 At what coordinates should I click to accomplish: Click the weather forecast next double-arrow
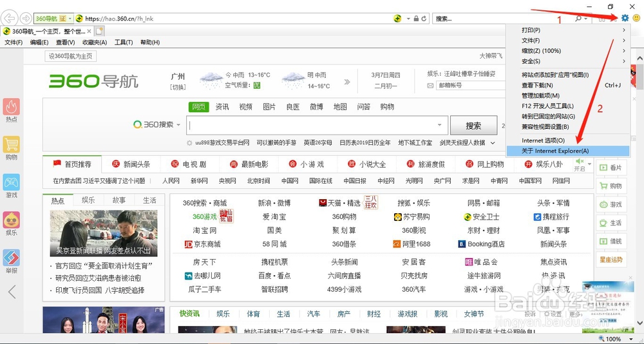[x=347, y=82]
